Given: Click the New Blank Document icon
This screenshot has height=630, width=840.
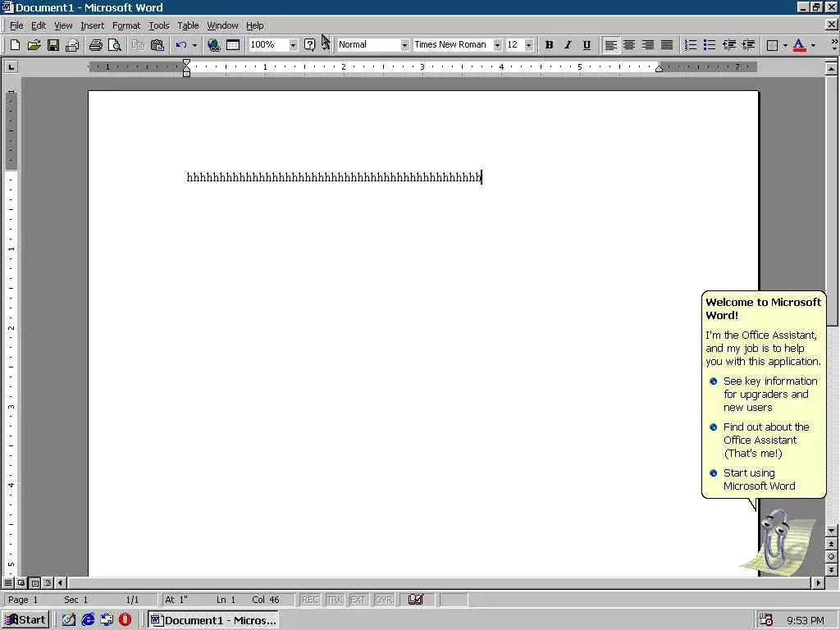Looking at the screenshot, I should (x=15, y=45).
